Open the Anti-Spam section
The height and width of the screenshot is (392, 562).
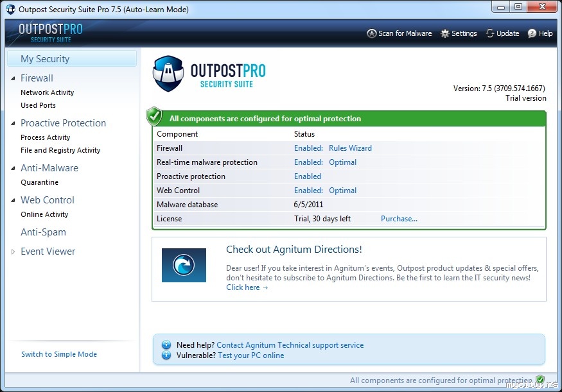tap(44, 232)
